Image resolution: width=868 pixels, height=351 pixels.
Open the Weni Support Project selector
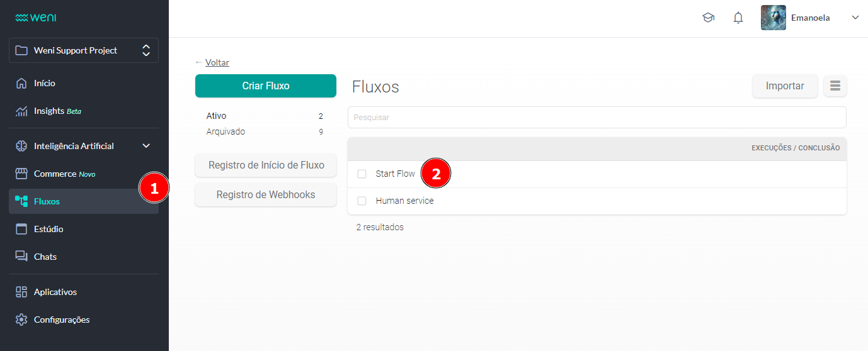point(84,50)
